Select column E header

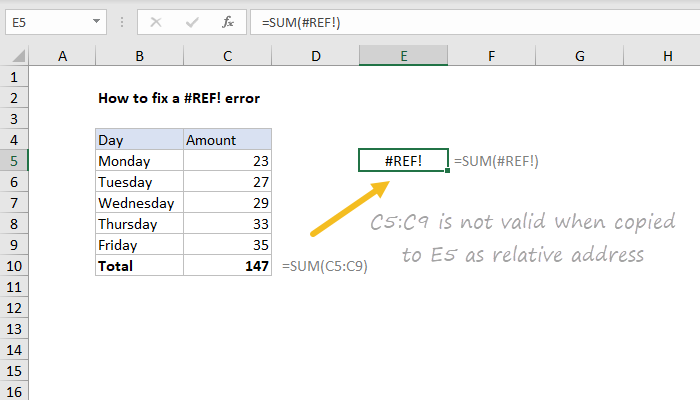point(403,57)
